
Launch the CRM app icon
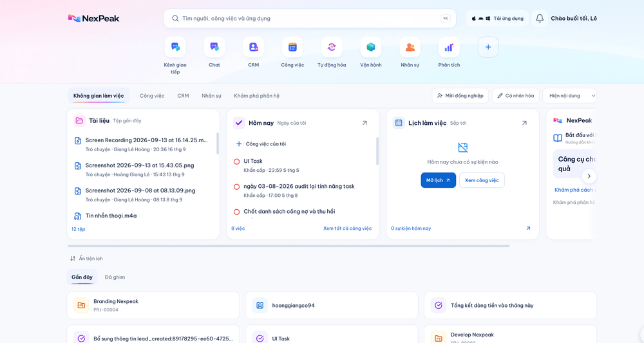coord(253,47)
